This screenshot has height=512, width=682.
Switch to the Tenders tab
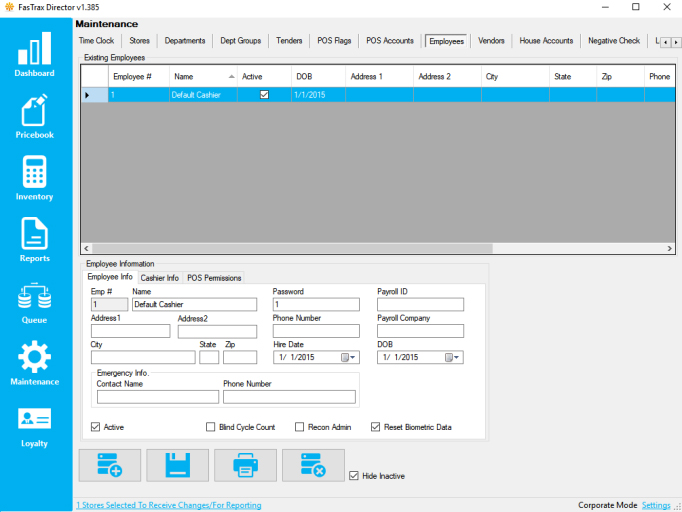point(289,41)
